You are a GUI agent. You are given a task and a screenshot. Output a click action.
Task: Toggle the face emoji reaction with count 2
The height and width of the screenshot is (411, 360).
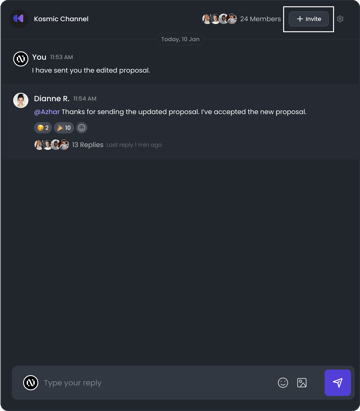[43, 128]
